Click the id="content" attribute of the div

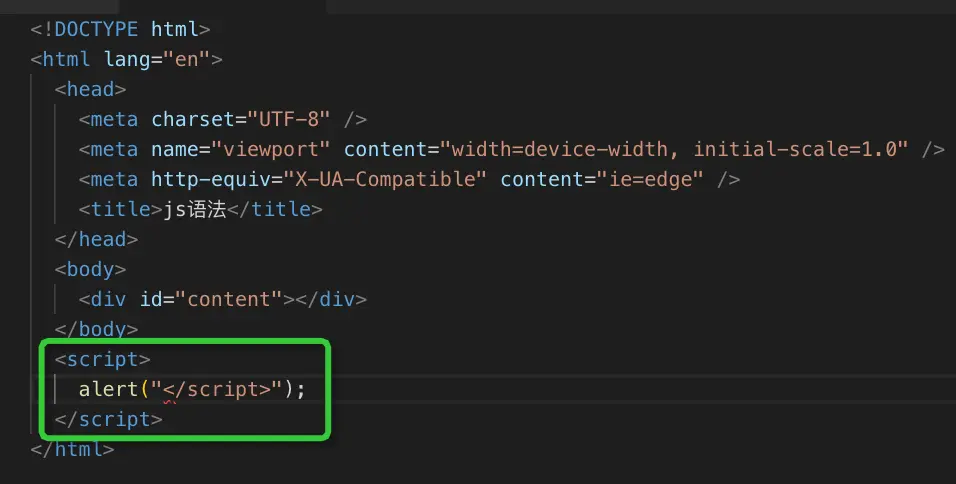[x=212, y=299]
